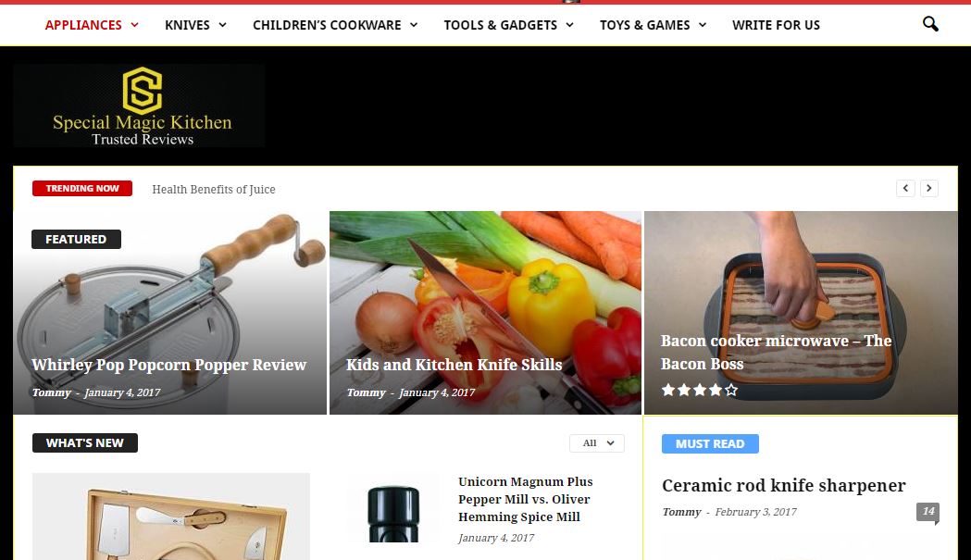Click the Must Read label

(x=710, y=443)
